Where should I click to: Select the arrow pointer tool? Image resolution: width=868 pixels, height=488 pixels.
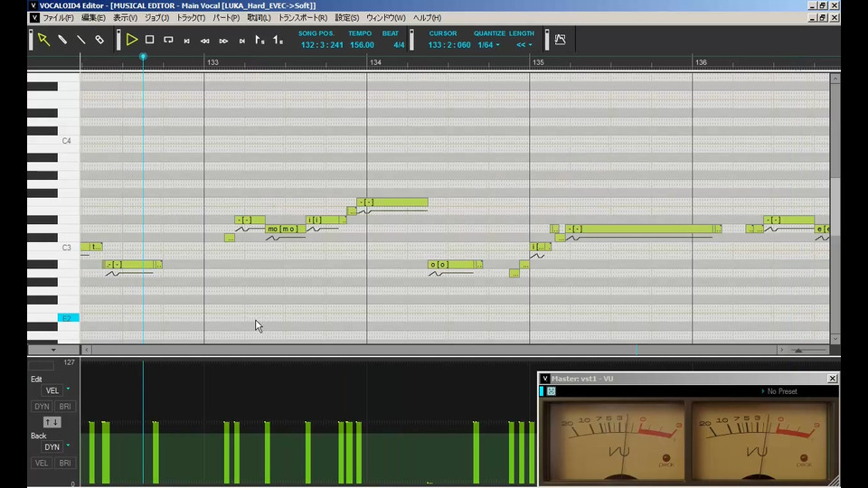click(x=43, y=40)
